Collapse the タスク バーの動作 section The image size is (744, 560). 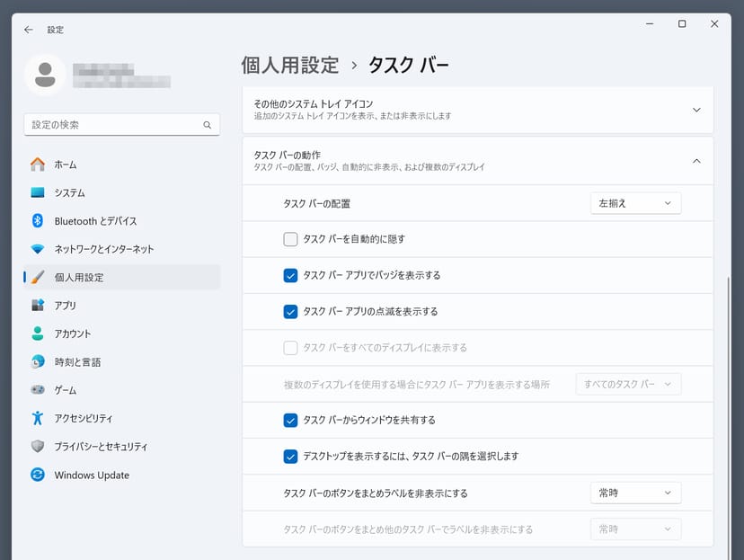pos(695,161)
